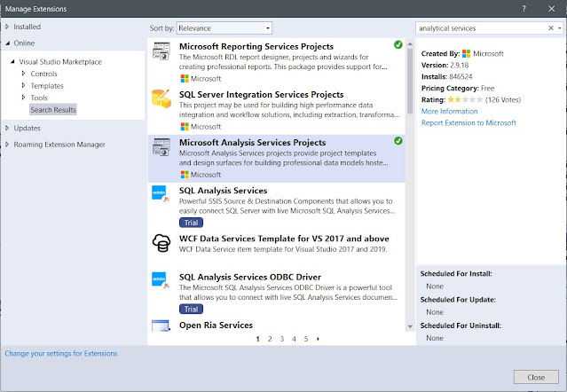Open the More Information link
The height and width of the screenshot is (392, 567).
tap(450, 111)
